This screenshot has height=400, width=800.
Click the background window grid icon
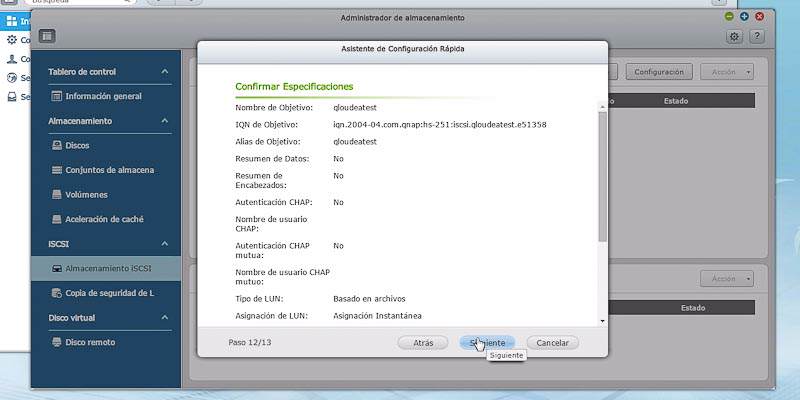(x=12, y=21)
